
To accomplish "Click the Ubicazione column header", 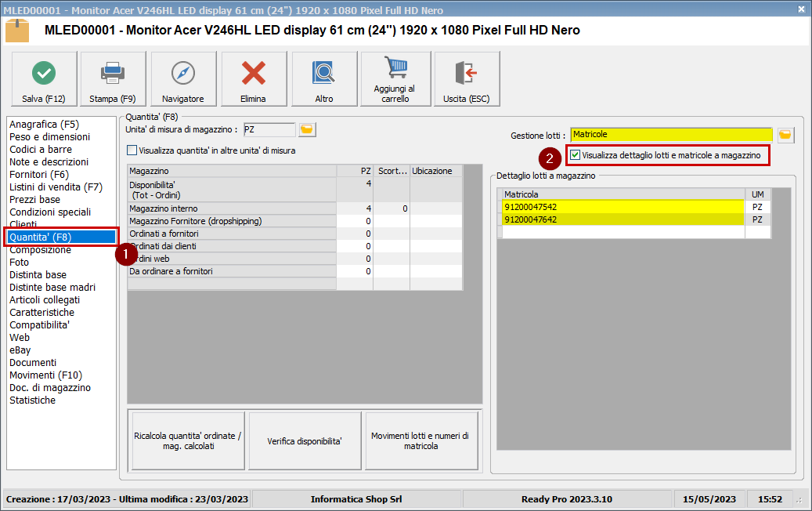I will (x=435, y=171).
